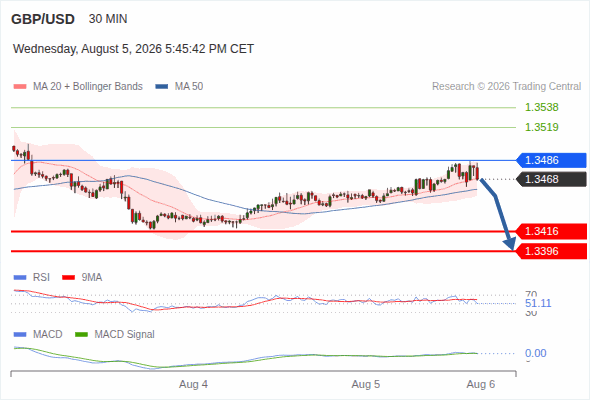Click the MACD legend label
Screen dimensions: 590x400
[48, 335]
